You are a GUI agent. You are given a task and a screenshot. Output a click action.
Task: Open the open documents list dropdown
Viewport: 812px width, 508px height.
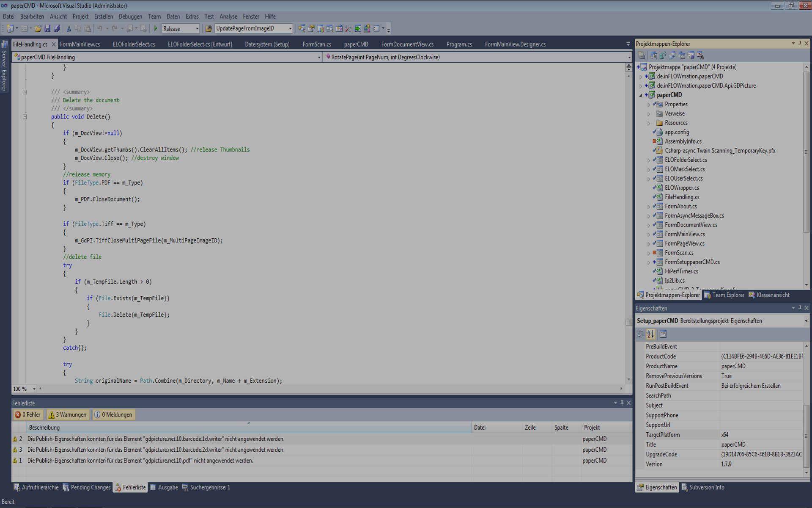[x=628, y=44]
